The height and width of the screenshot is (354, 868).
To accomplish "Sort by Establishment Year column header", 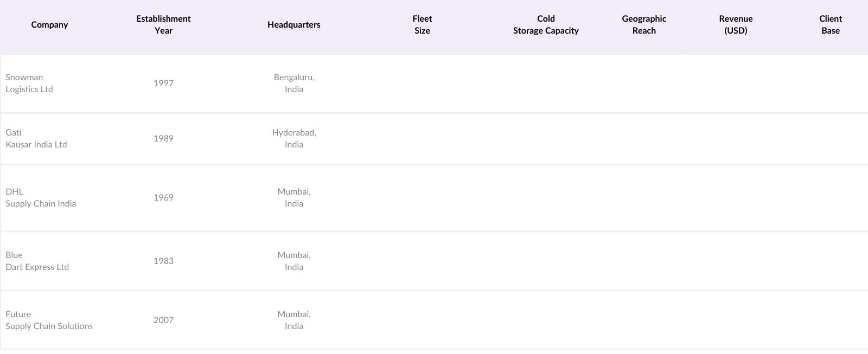I will (163, 25).
